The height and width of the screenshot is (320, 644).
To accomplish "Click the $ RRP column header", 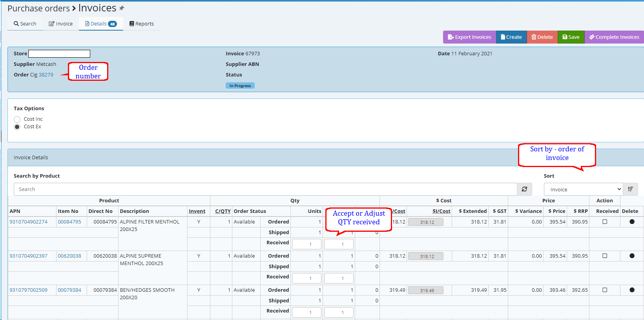I will (x=581, y=211).
